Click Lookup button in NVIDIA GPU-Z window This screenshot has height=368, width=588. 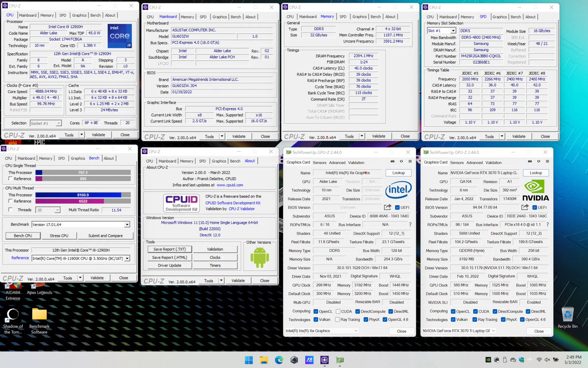[536, 173]
